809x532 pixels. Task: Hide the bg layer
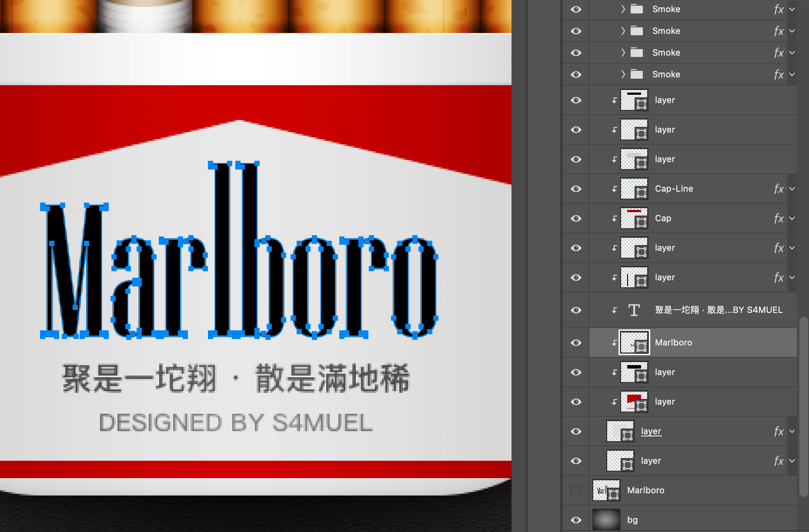click(576, 520)
